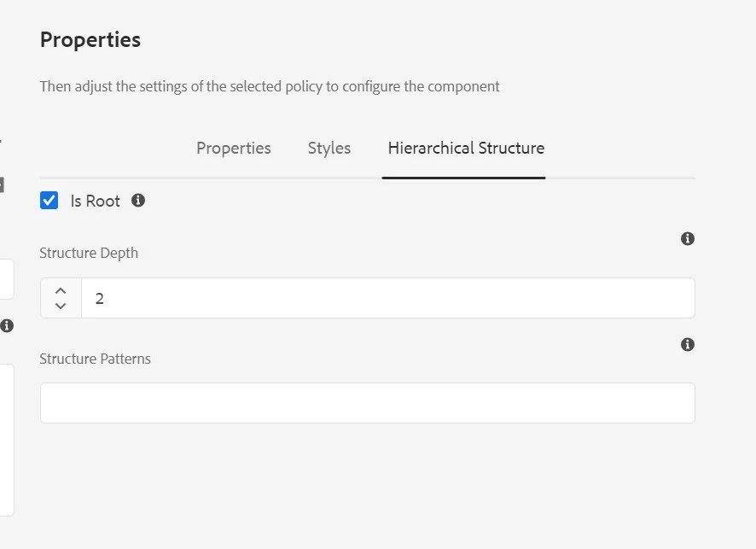Uncheck the Is Root checkbox

click(49, 201)
